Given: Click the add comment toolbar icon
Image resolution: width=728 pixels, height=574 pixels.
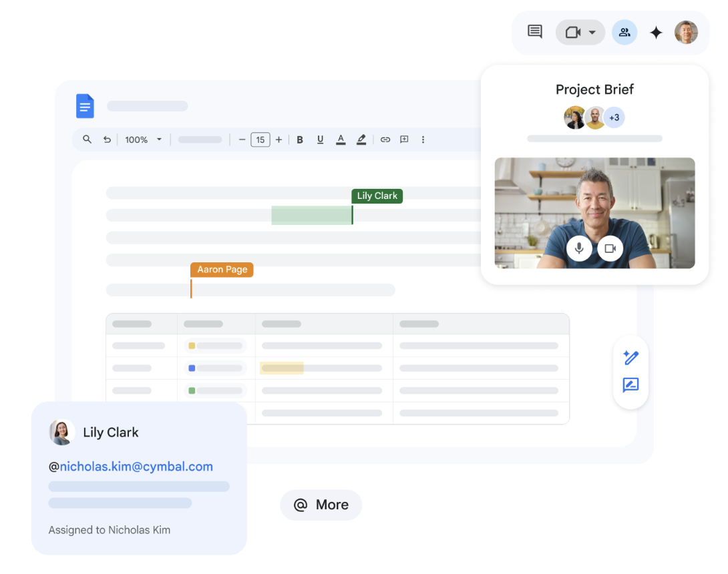Looking at the screenshot, I should [404, 139].
